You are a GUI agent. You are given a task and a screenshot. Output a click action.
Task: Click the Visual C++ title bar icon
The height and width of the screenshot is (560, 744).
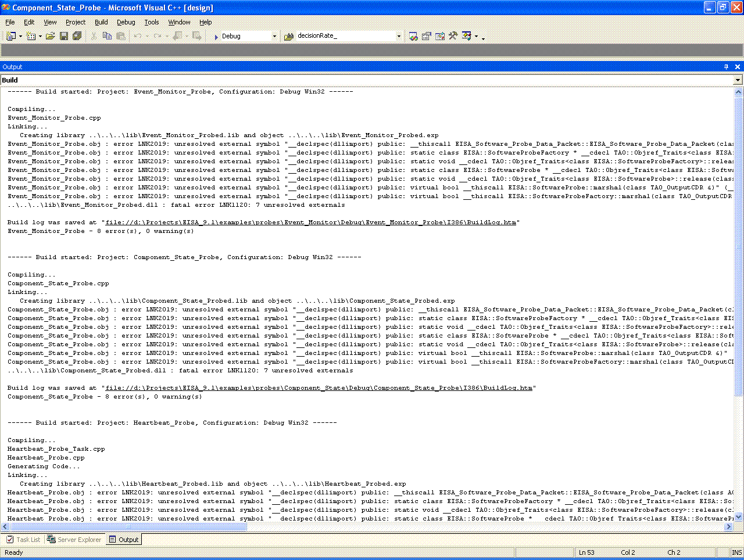(6, 8)
